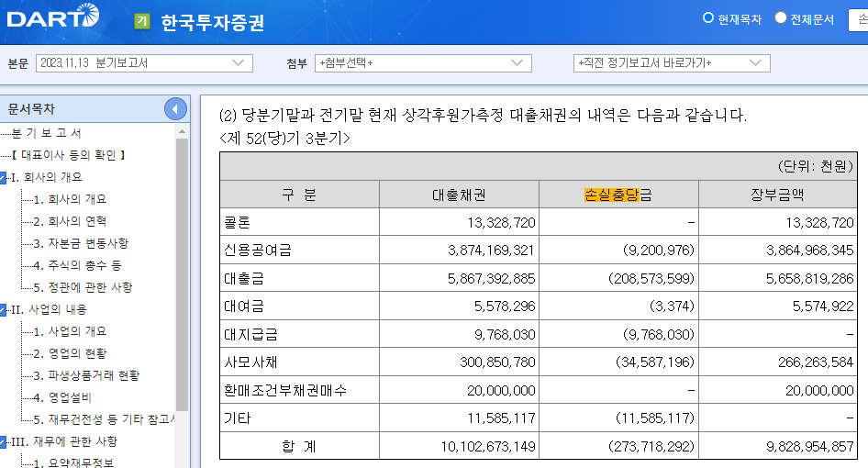Click the document tree scrollbar thumb
The image size is (868, 468).
click(182, 274)
